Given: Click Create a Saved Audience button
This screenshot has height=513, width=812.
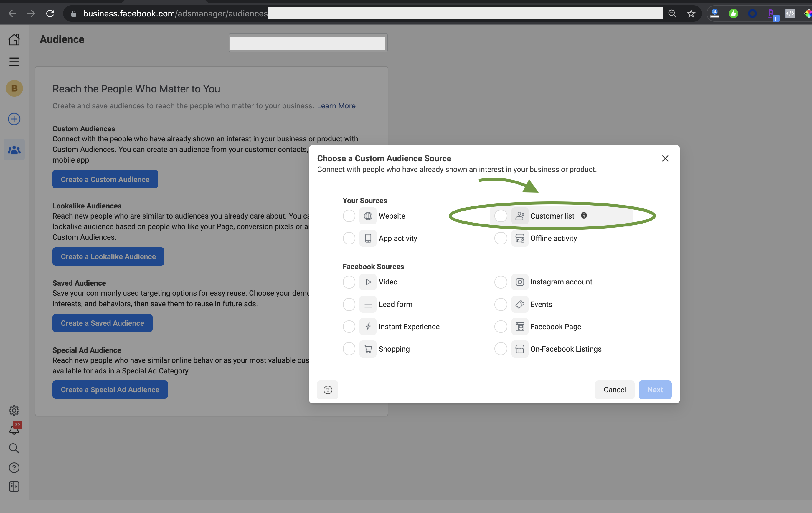Looking at the screenshot, I should [x=102, y=323].
